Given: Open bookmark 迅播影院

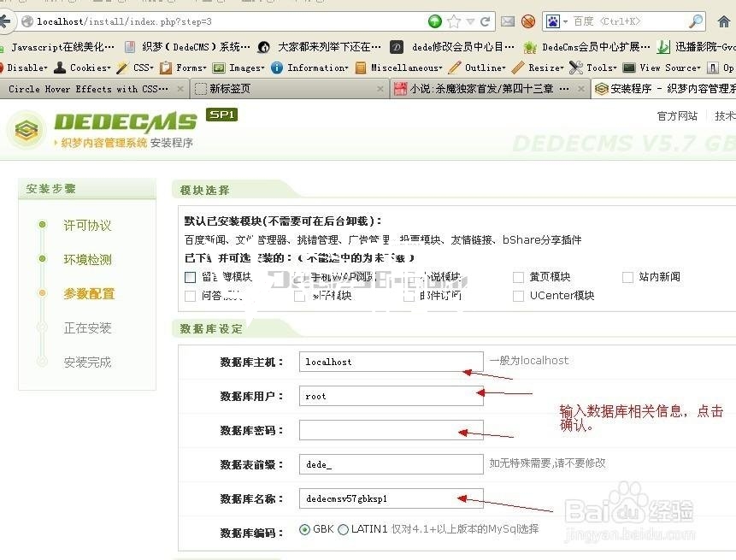Looking at the screenshot, I should point(696,47).
